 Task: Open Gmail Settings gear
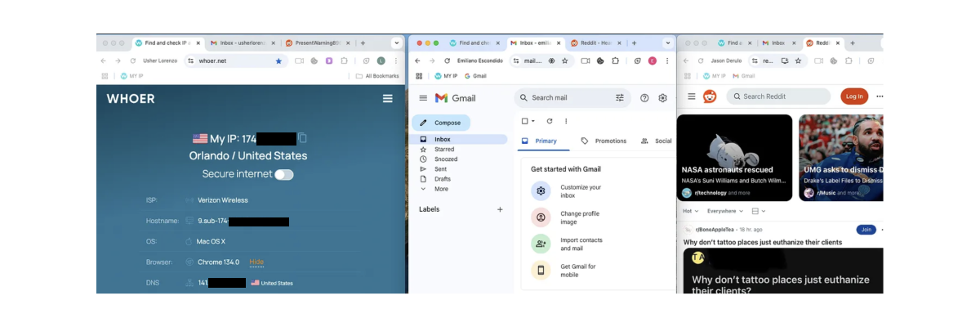(662, 97)
